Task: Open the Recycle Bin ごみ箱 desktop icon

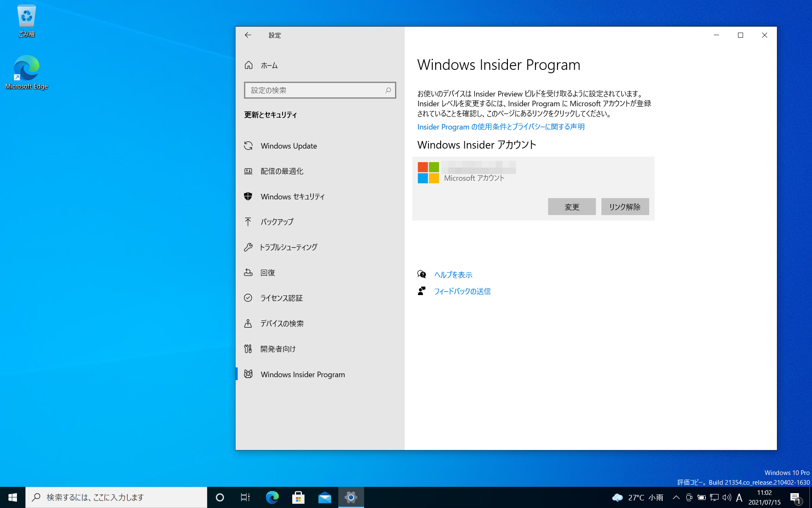Action: coord(26,20)
